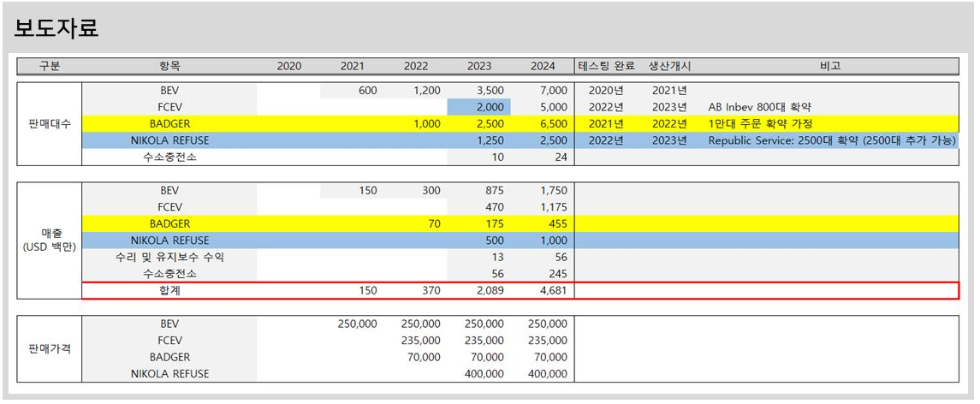Select the 항목 column header
The height and width of the screenshot is (404, 980).
pos(169,66)
